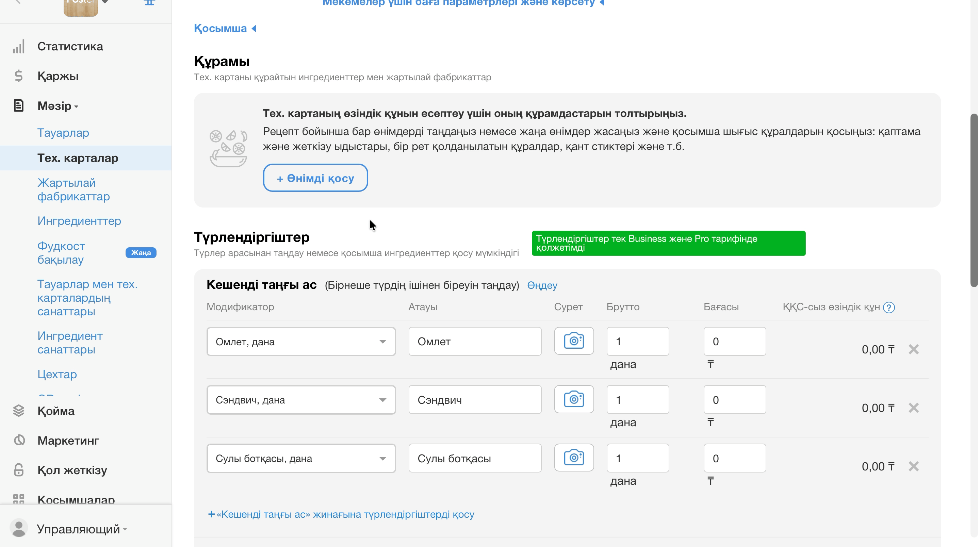This screenshot has width=980, height=547.
Task: Edit the Сэндвич name field
Action: pos(475,400)
